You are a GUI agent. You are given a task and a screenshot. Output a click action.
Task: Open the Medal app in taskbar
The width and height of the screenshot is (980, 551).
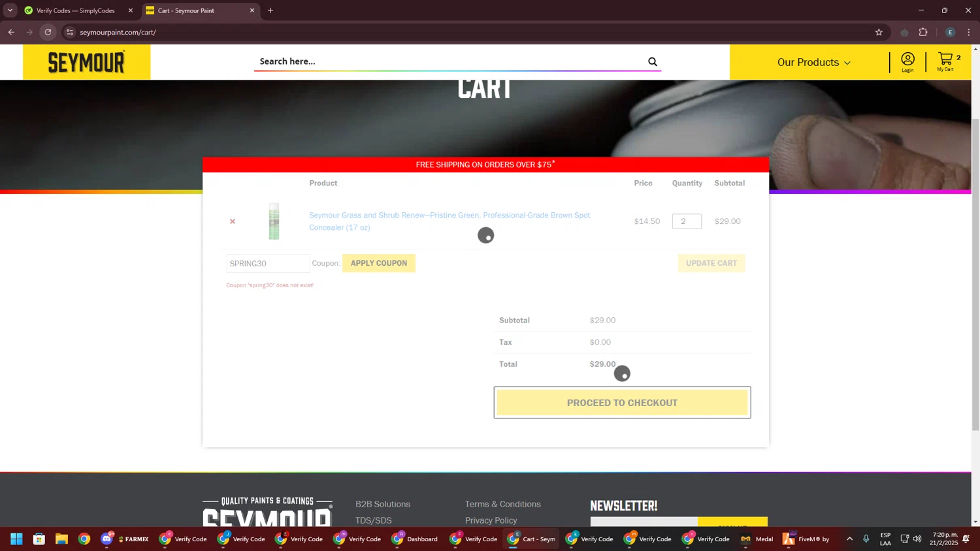coord(757,539)
